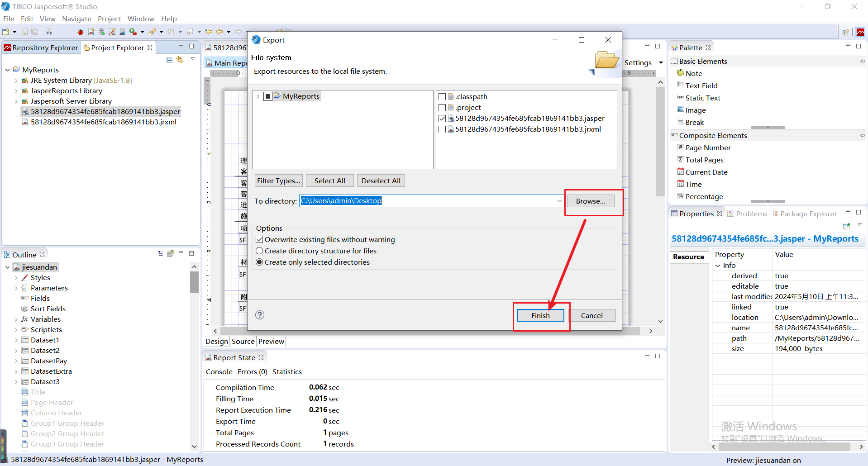Open the Project menu
The image size is (868, 466).
click(110, 19)
